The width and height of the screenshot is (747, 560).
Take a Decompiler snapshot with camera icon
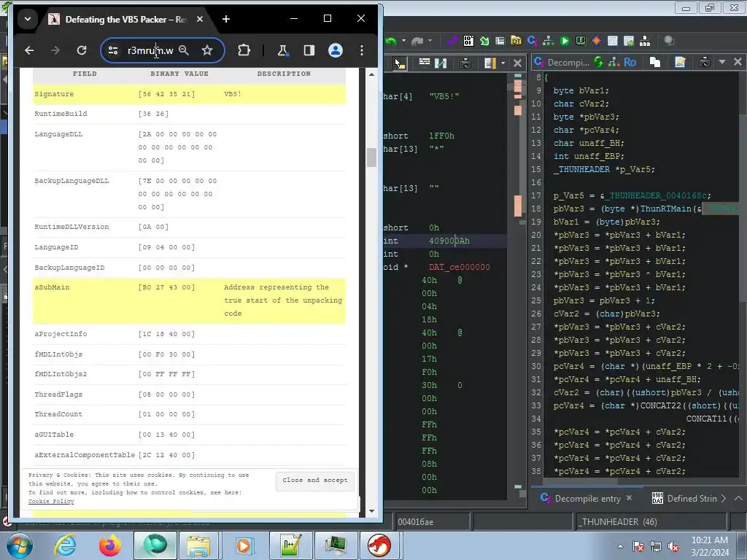coord(705,62)
